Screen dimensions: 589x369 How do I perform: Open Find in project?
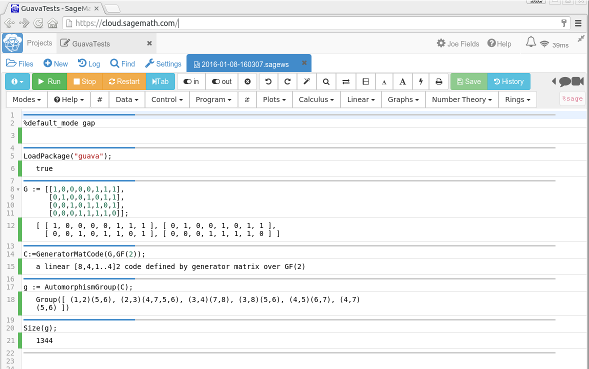[x=122, y=64]
